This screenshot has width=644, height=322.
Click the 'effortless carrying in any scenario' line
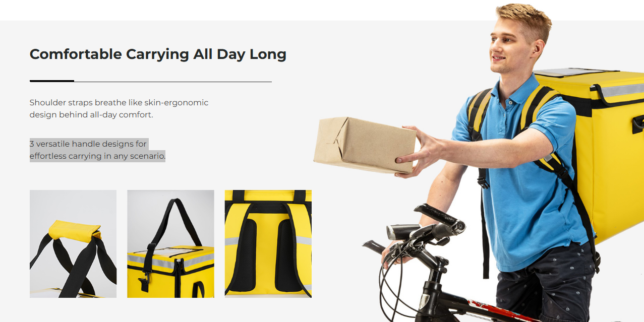pyautogui.click(x=97, y=156)
